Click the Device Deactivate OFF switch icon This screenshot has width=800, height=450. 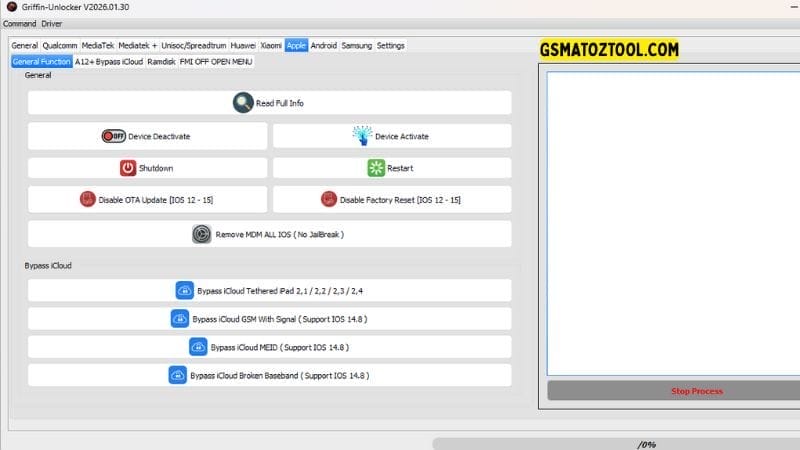(113, 136)
